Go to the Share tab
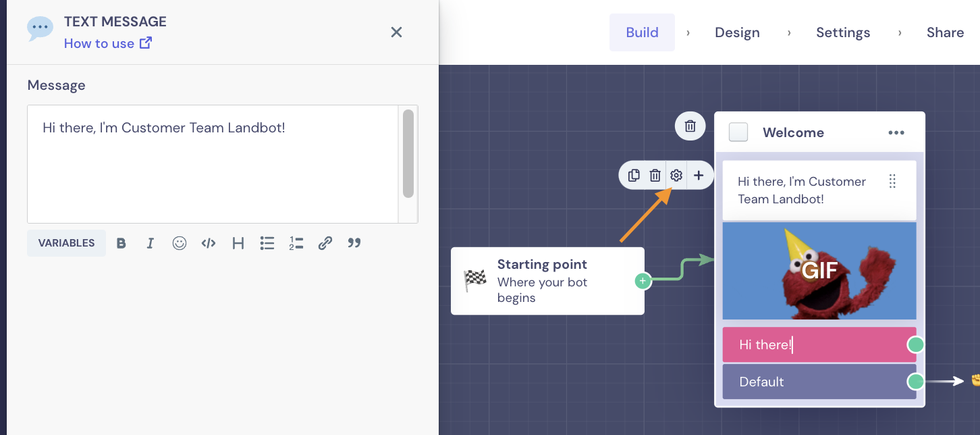 point(945,32)
